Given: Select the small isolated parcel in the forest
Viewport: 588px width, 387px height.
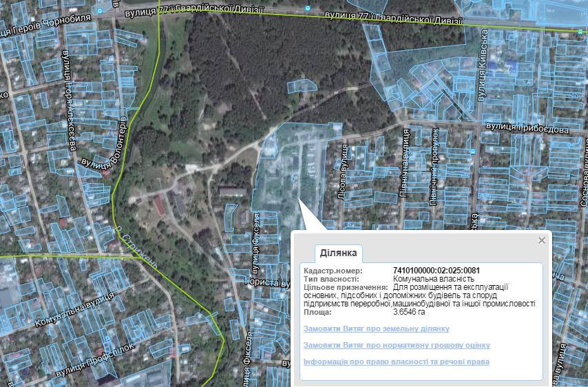Looking at the screenshot, I should coord(300,86).
